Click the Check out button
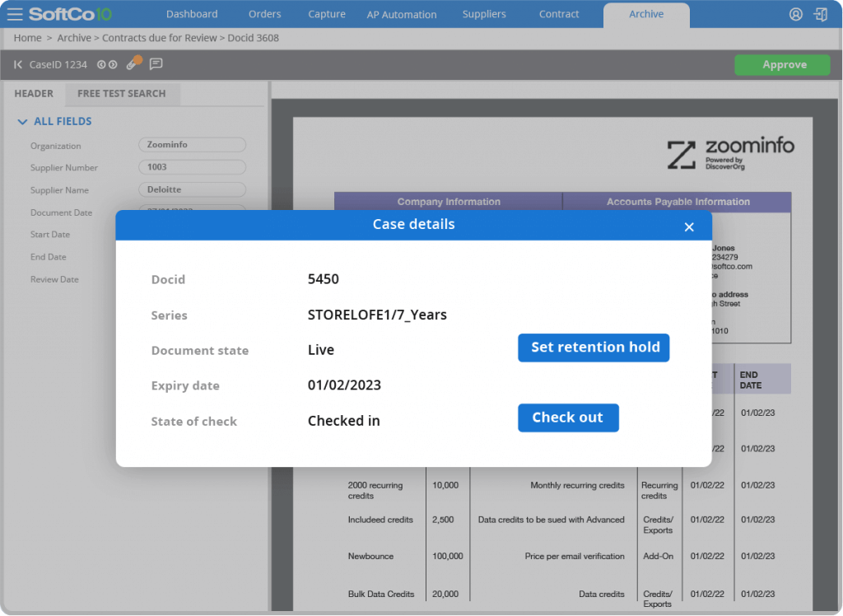This screenshot has height=616, width=843. (568, 418)
